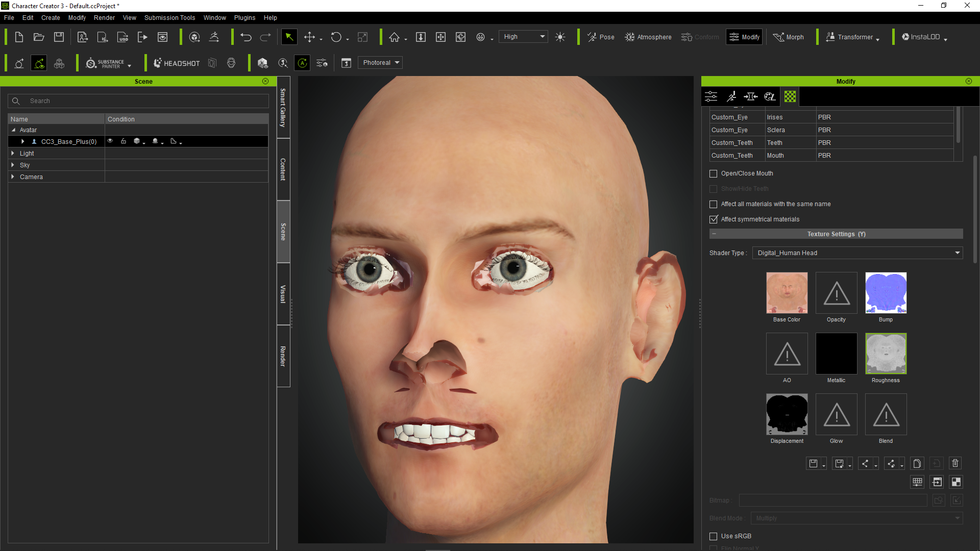The image size is (980, 551).
Task: Collapse the Avatar tree node
Action: (x=14, y=130)
